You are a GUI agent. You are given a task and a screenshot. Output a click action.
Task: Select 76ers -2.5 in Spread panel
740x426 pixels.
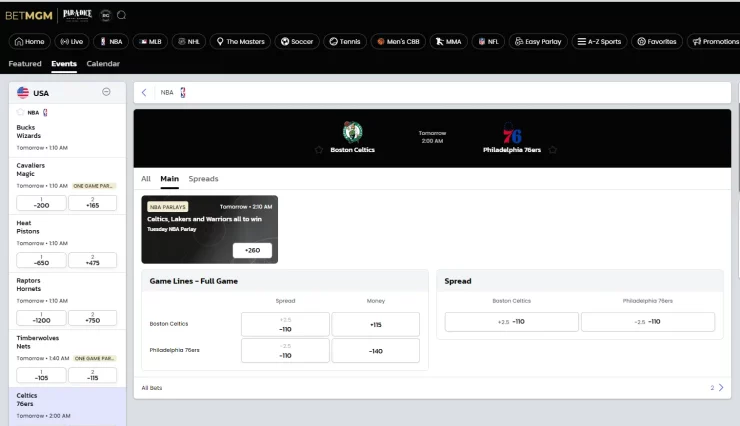(x=648, y=322)
